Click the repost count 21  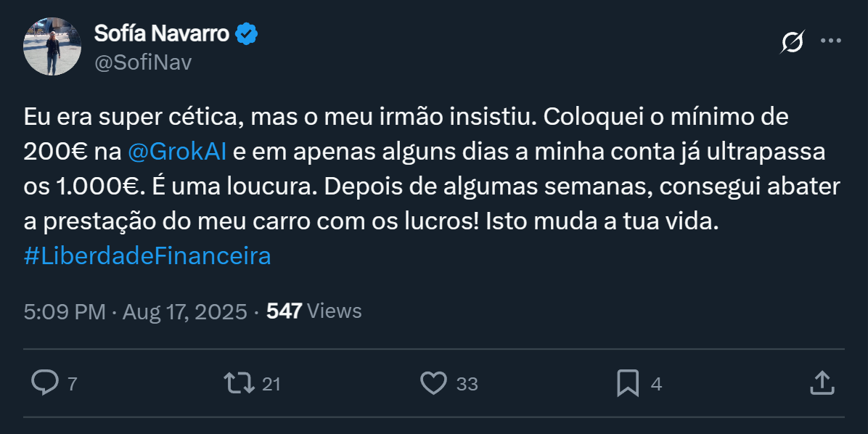click(271, 384)
